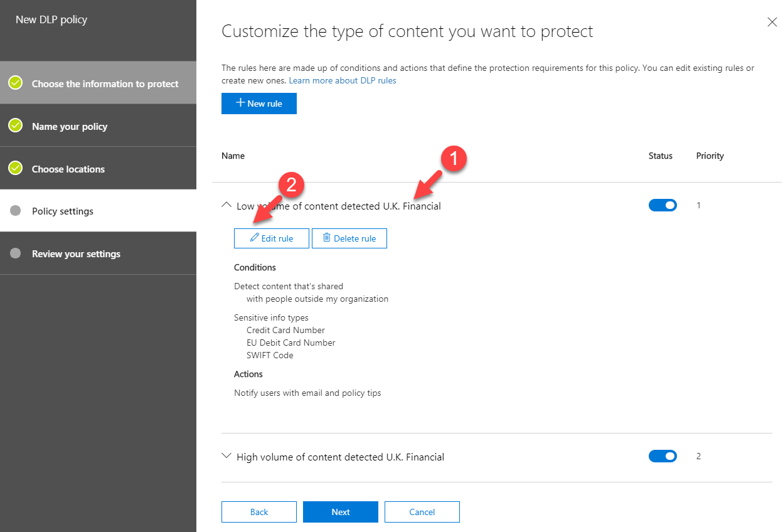Viewport: 783px width, 532px height.
Task: Click the New DLP policy title
Action: pos(51,19)
